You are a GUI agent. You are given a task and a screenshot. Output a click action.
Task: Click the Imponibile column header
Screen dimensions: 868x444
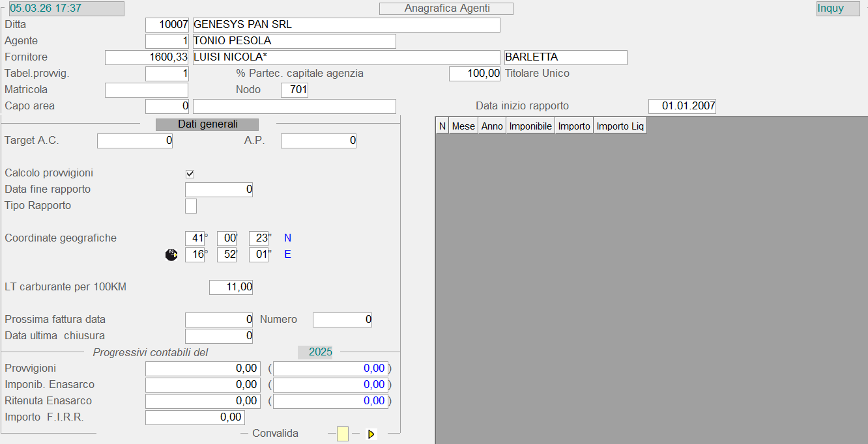530,126
